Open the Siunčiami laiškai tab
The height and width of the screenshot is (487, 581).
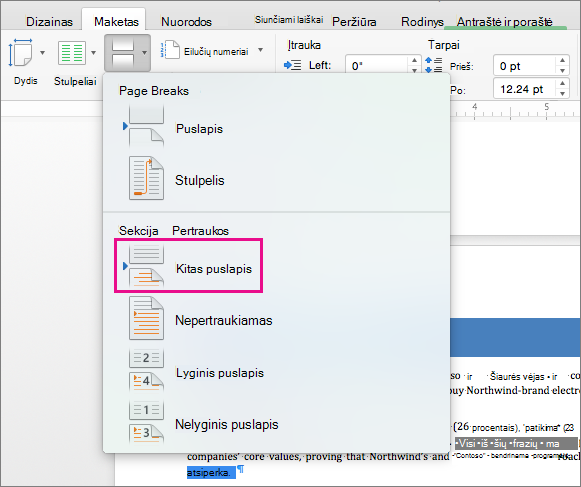[289, 20]
